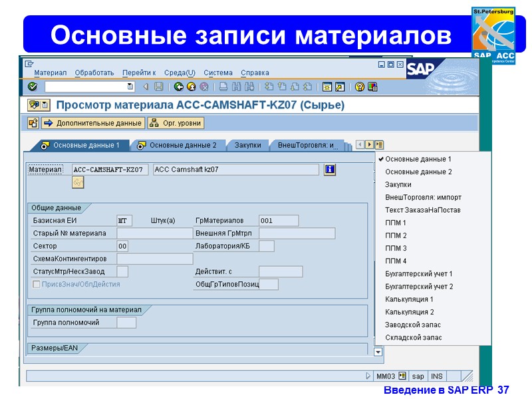
Task: Select Закупки from the view list
Action: tap(398, 185)
